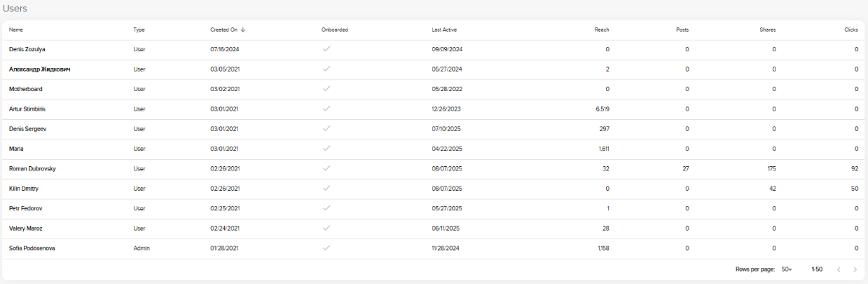This screenshot has height=284, width=868.
Task: Click Onboarded checkmark for Roman Dubrovsky
Action: click(x=326, y=168)
